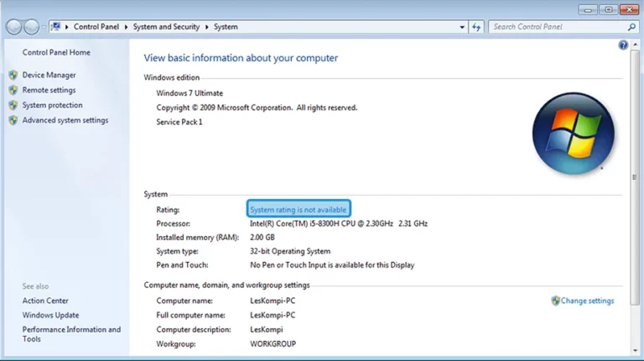This screenshot has height=361, width=644.
Task: Click the No Pen or Touch Input text
Action: pyautogui.click(x=332, y=265)
